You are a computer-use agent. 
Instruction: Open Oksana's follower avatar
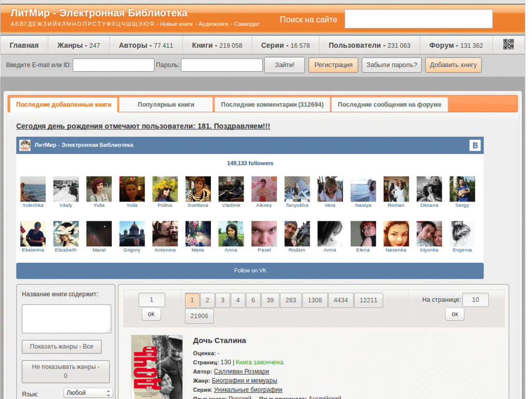click(x=429, y=189)
